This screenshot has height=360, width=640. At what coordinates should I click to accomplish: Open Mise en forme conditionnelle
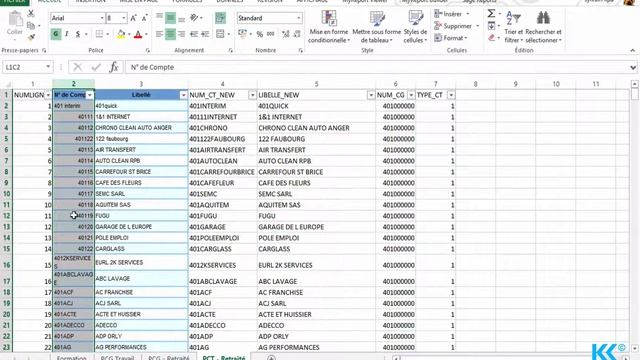pos(329,27)
